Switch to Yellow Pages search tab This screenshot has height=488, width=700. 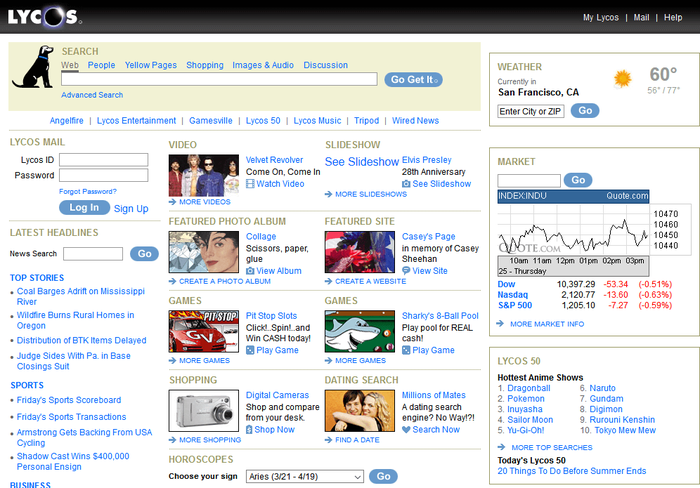(150, 65)
